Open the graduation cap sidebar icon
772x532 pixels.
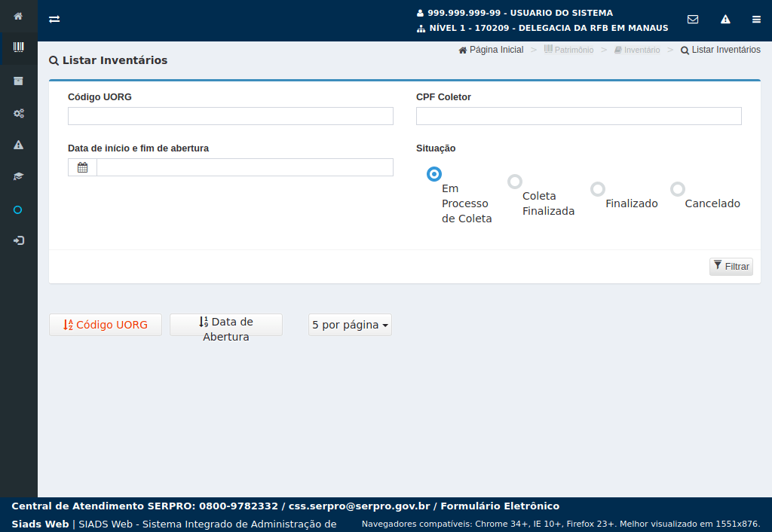click(x=18, y=176)
